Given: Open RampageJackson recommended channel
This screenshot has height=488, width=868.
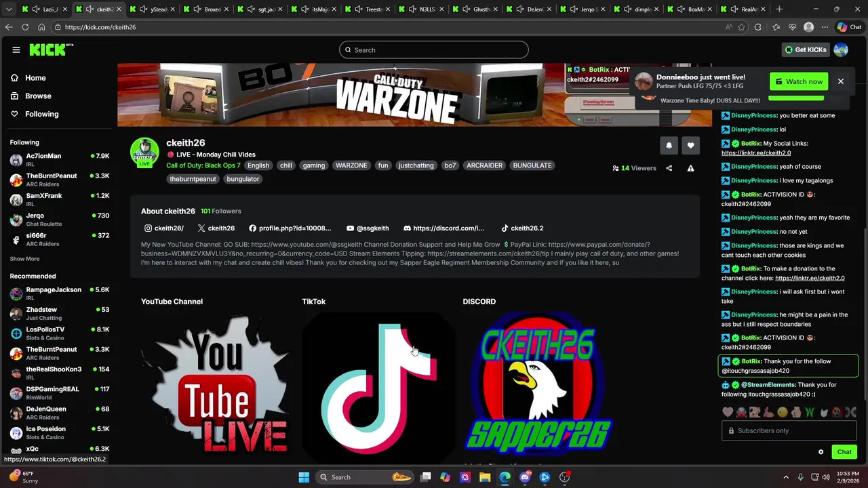Looking at the screenshot, I should pyautogui.click(x=60, y=293).
